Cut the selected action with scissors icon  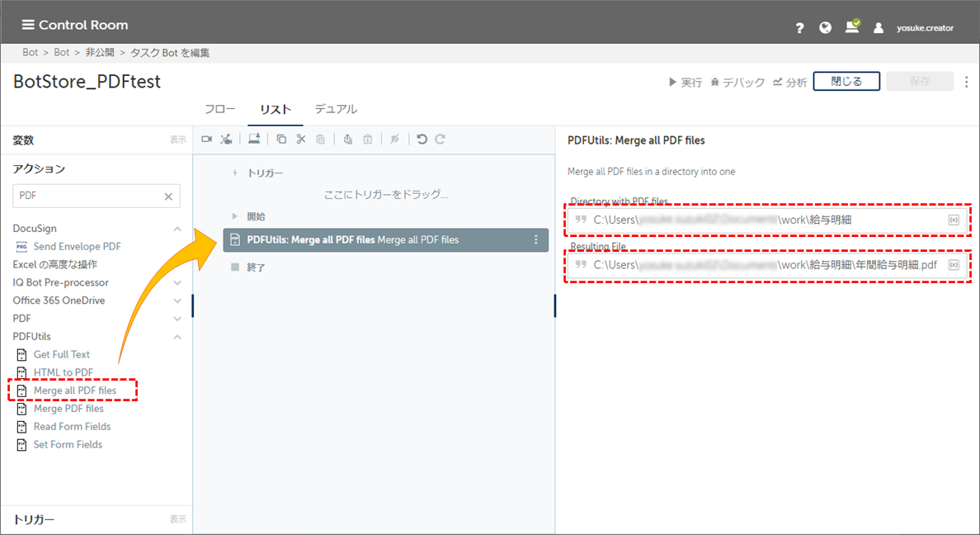[x=301, y=139]
